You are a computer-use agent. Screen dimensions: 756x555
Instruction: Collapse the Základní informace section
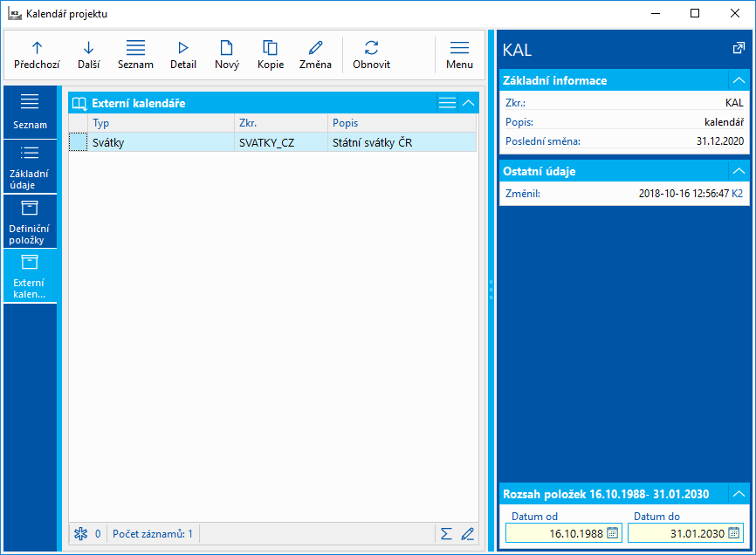(x=739, y=80)
